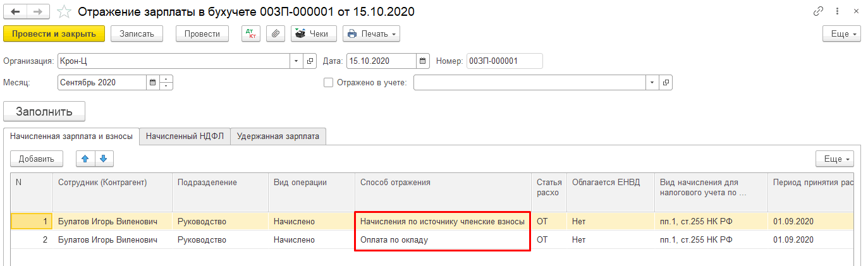Select Булатов Игорь Виленович in row 2
This screenshot has height=266, width=868.
113,240
